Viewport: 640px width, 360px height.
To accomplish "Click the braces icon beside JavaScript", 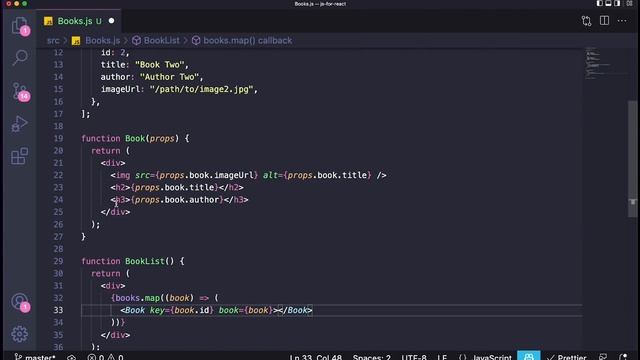I will click(462, 358).
